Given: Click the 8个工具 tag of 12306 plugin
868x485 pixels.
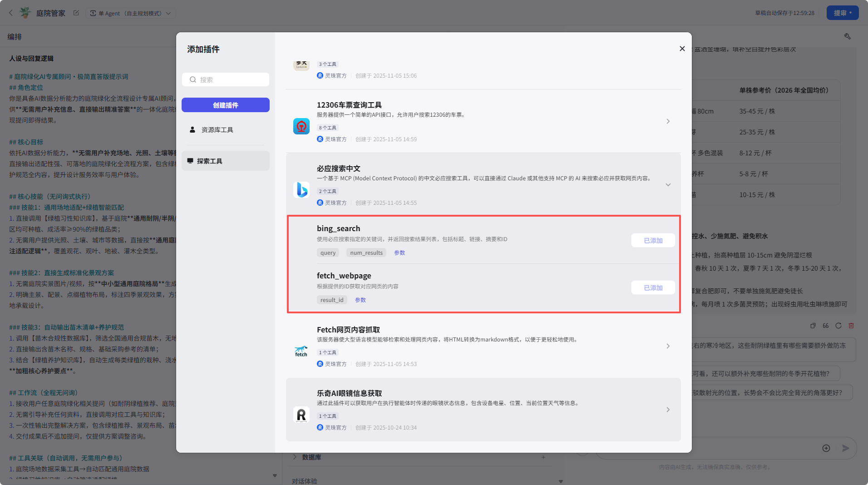Looking at the screenshot, I should click(x=327, y=128).
